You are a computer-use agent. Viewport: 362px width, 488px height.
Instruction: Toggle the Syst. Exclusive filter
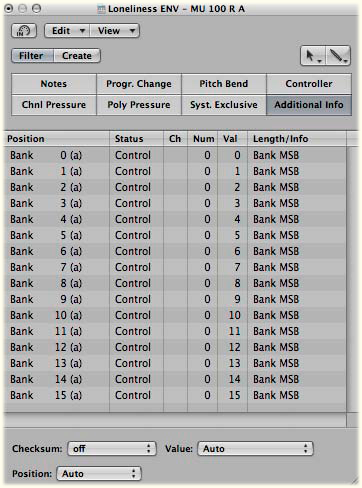pyautogui.click(x=224, y=105)
